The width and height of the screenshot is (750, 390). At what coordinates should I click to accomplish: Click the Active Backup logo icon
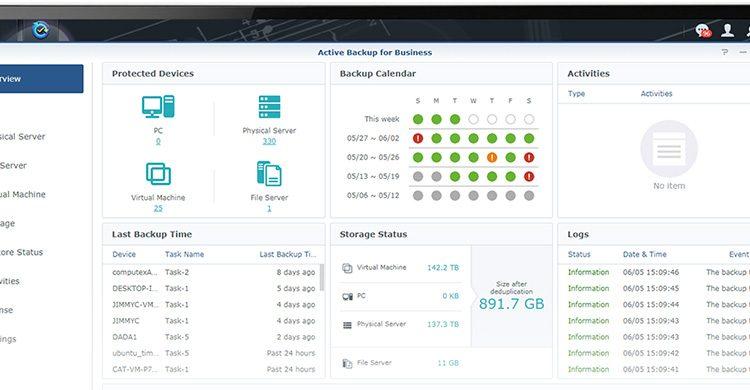pos(41,30)
